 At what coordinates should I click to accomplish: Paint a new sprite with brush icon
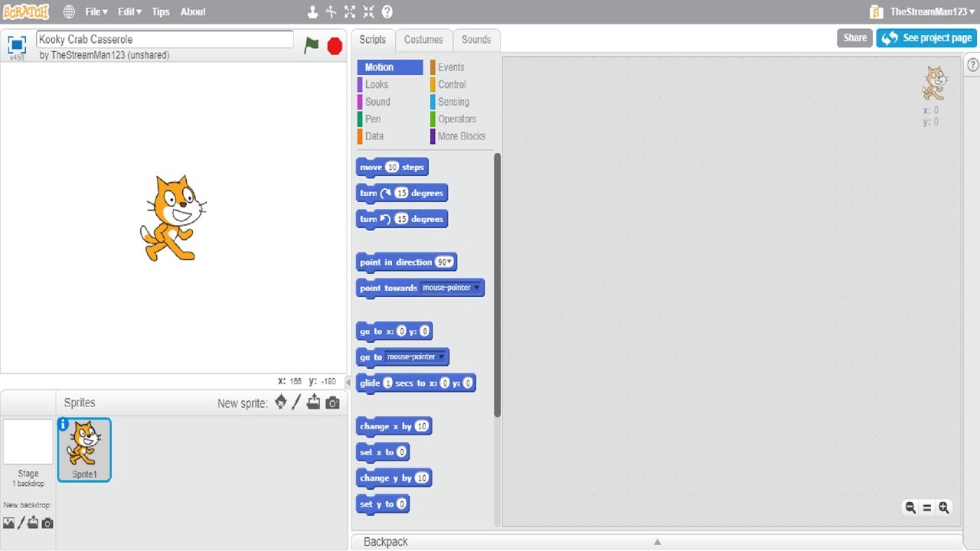(x=296, y=403)
